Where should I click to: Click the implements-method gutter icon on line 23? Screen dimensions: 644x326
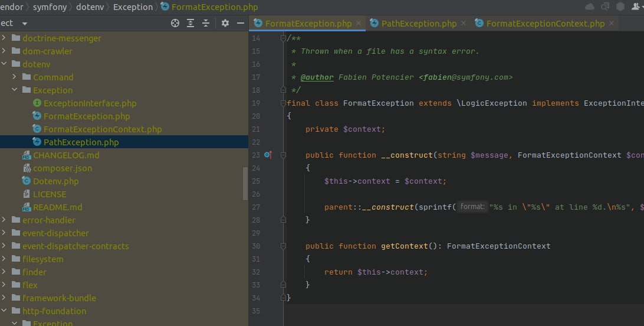click(268, 155)
